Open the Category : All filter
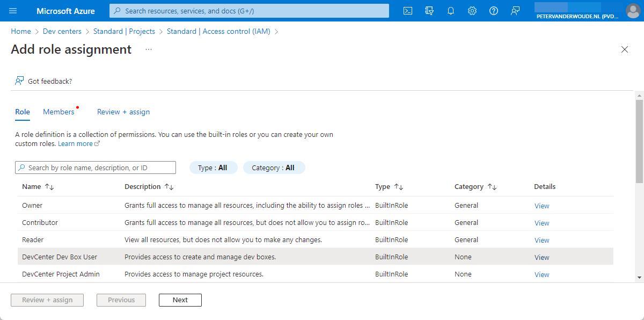The image size is (644, 320). click(x=274, y=167)
